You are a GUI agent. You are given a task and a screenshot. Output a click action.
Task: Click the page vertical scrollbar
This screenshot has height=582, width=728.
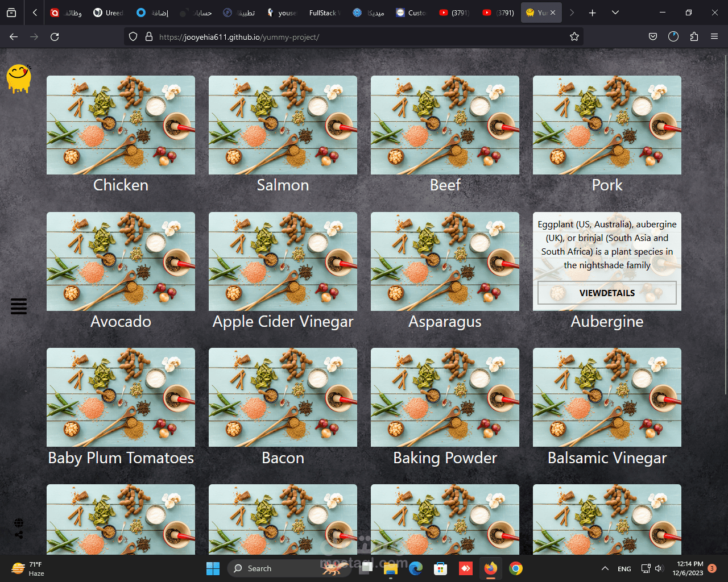725,225
